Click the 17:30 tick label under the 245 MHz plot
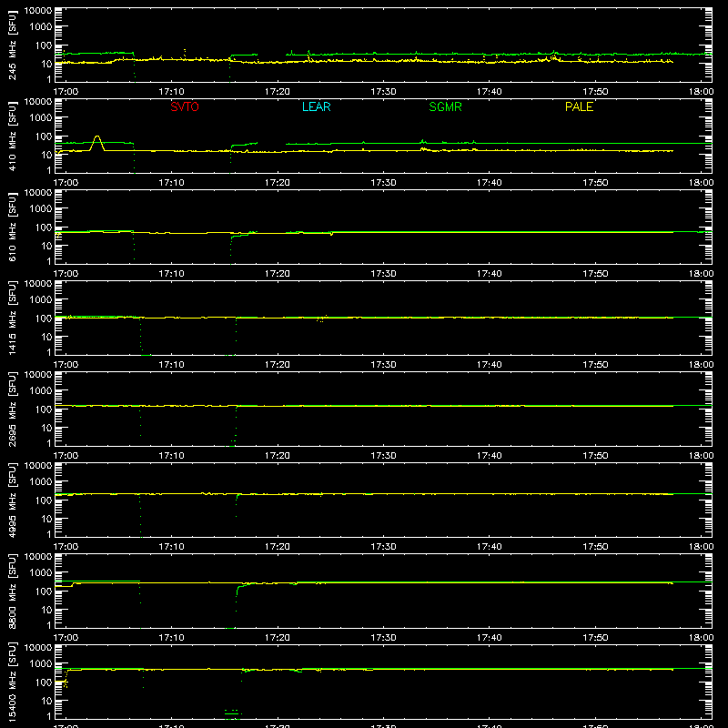This screenshot has height=728, width=728. (x=383, y=92)
